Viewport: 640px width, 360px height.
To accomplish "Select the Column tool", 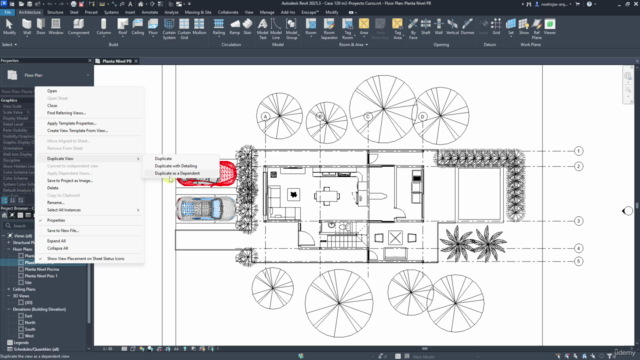I will coord(104,27).
